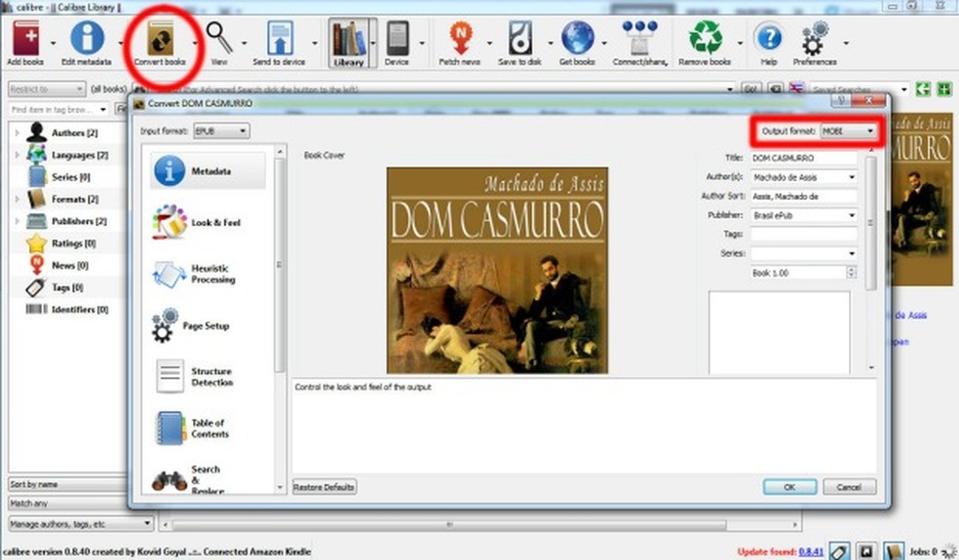Select Structure Detection section

(208, 377)
